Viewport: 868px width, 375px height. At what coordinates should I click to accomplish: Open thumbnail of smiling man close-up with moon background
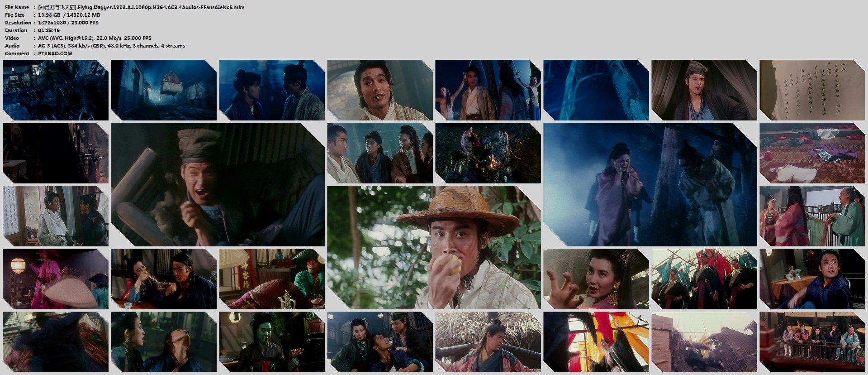(x=380, y=90)
